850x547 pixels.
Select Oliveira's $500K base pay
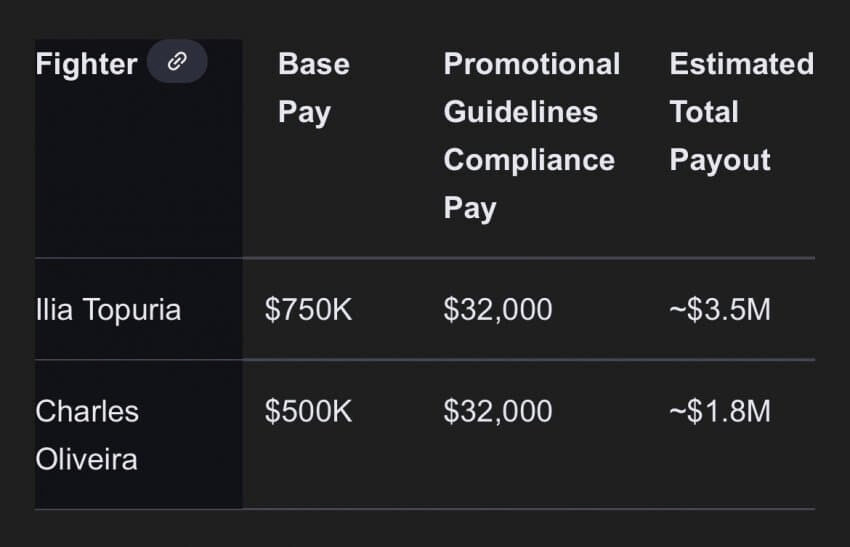coord(308,411)
